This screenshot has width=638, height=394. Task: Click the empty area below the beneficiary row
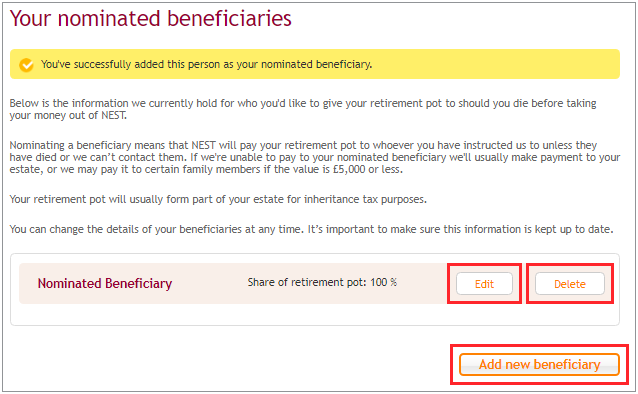coord(315,314)
